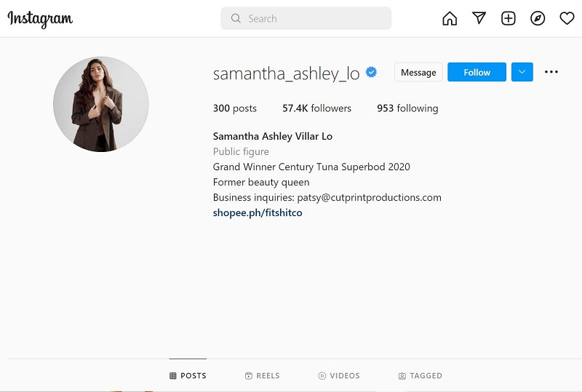The image size is (582, 392).
Task: Switch to the Tagged tab
Action: tap(420, 376)
